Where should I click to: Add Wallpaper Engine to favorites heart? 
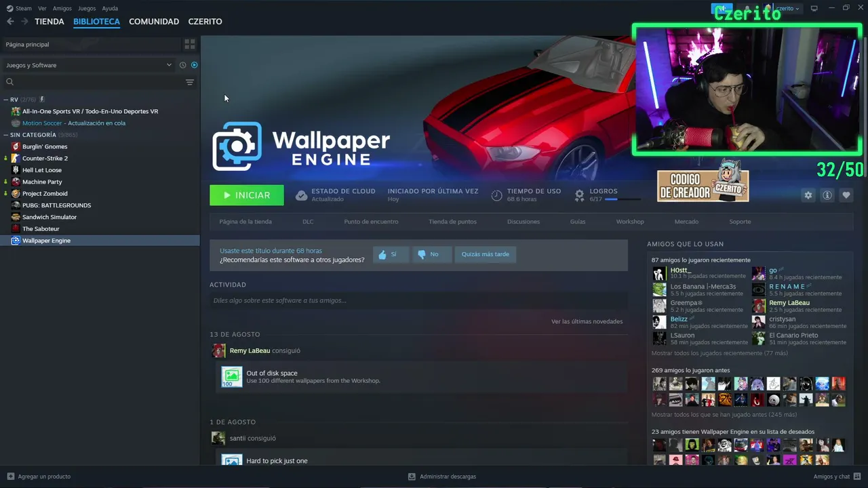tap(846, 195)
